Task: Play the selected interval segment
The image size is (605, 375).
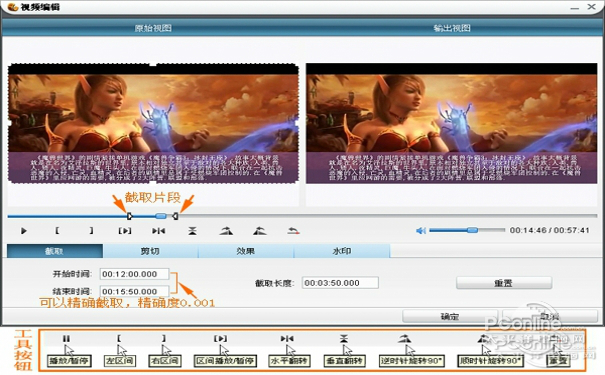Action: [x=125, y=231]
